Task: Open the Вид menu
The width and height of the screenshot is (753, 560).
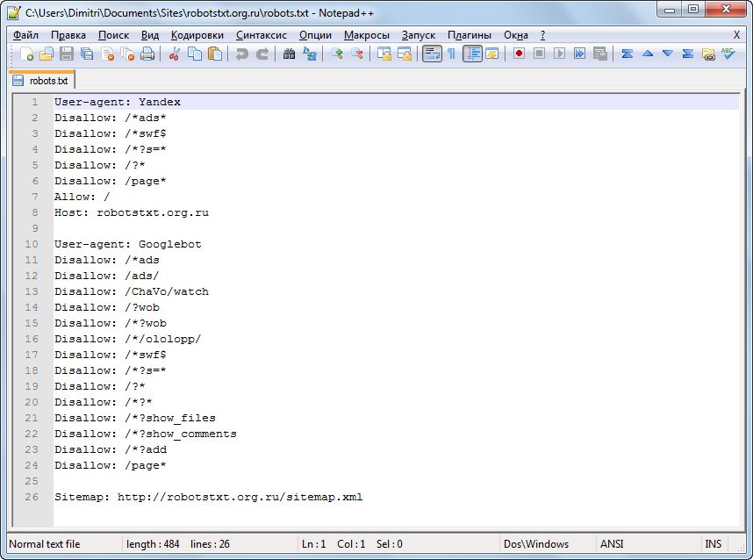Action: [x=150, y=35]
